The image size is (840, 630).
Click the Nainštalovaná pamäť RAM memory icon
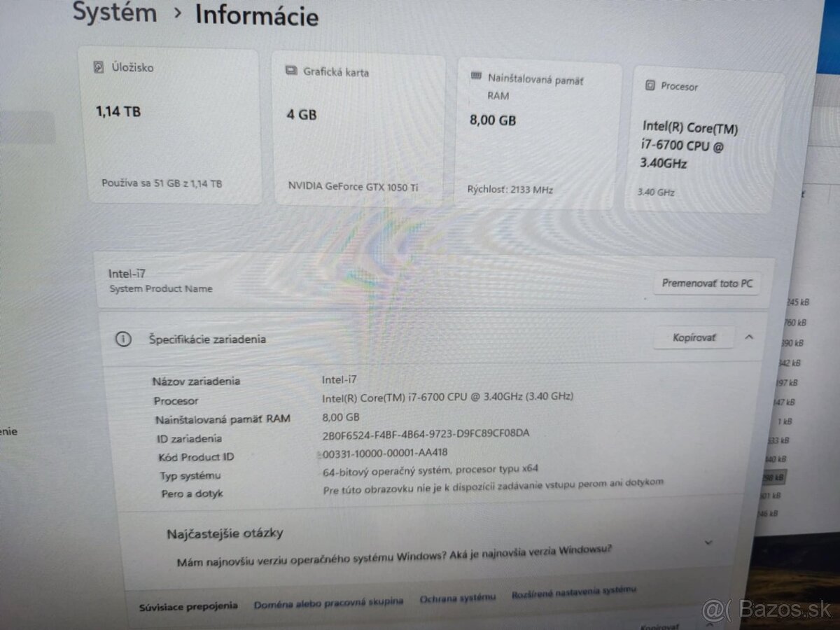click(477, 76)
